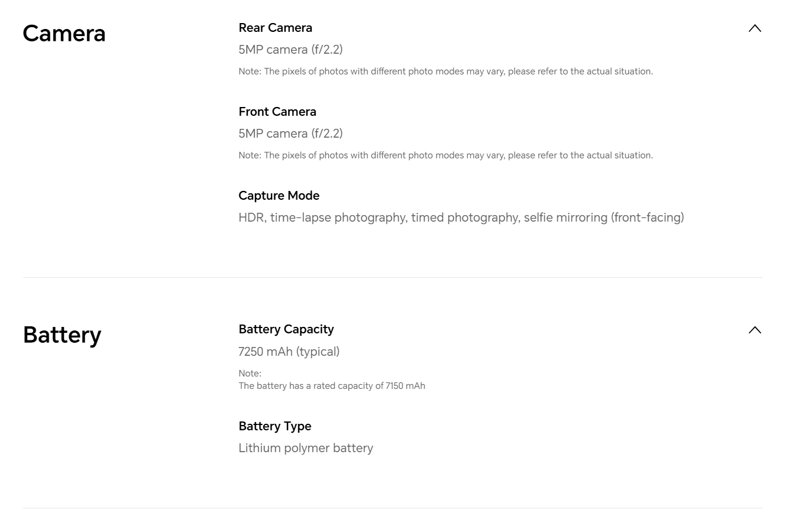Image resolution: width=802 pixels, height=532 pixels.
Task: Collapse the Battery section chevron
Action: 755,330
